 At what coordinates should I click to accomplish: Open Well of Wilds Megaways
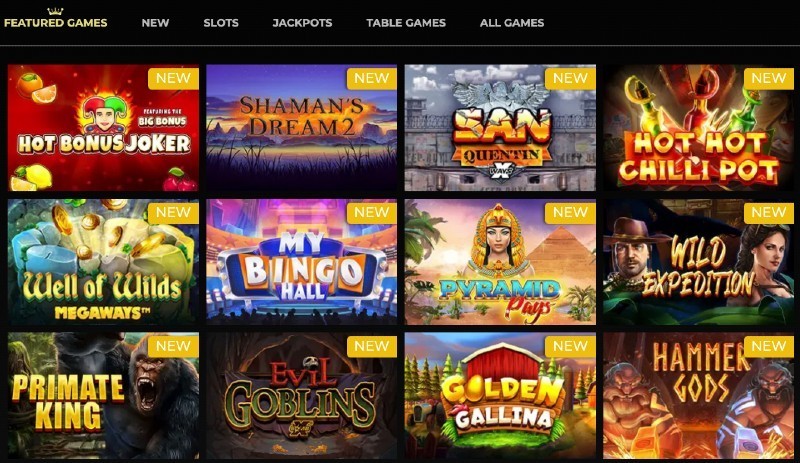click(103, 262)
